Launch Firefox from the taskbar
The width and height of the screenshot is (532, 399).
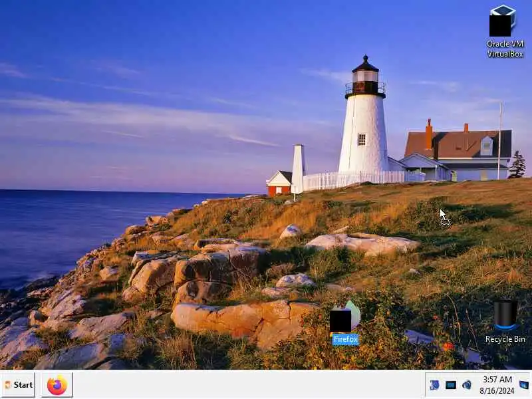(57, 385)
